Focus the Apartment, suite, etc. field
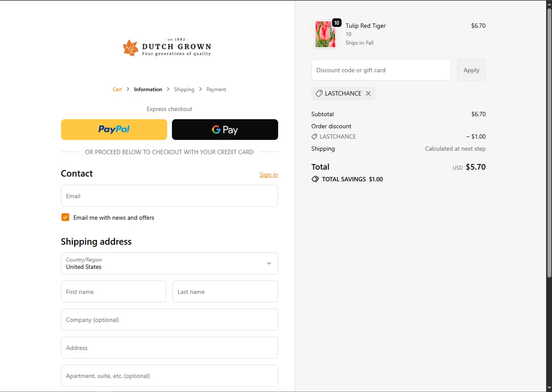552x392 pixels. [x=169, y=376]
